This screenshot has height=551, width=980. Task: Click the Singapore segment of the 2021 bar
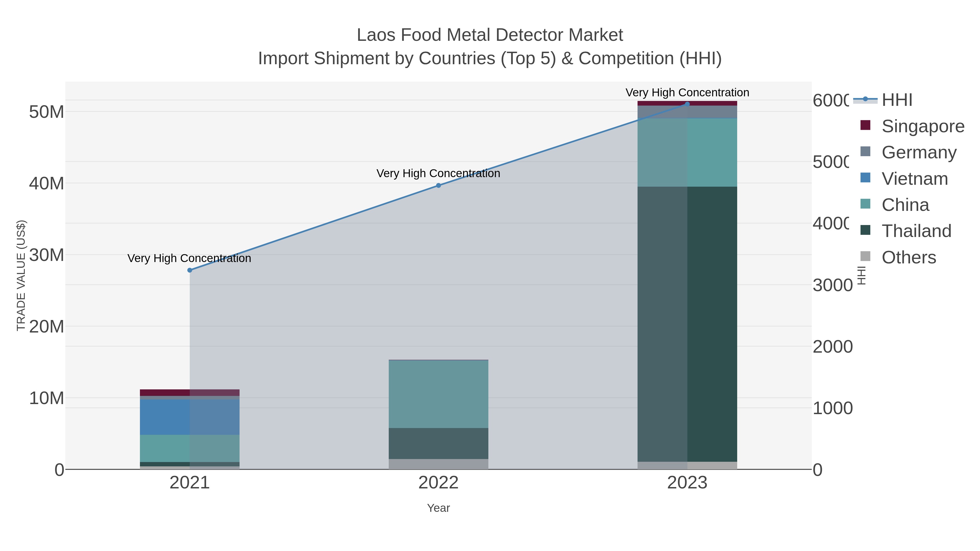(x=190, y=392)
